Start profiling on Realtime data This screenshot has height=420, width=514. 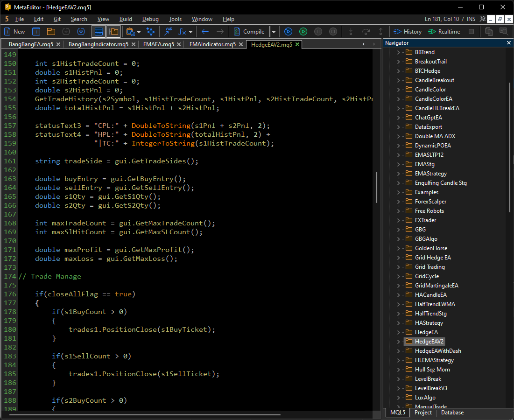point(444,32)
